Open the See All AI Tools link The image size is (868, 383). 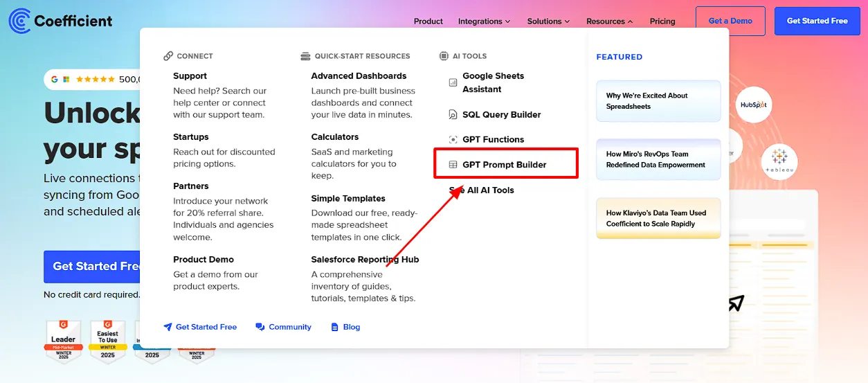click(x=482, y=190)
